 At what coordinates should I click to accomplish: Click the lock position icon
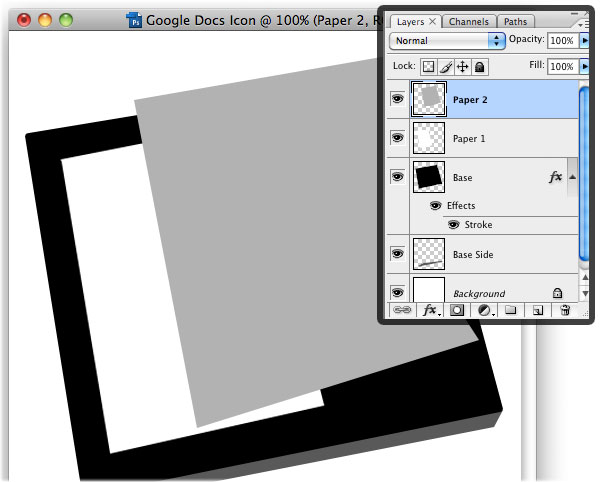click(463, 67)
